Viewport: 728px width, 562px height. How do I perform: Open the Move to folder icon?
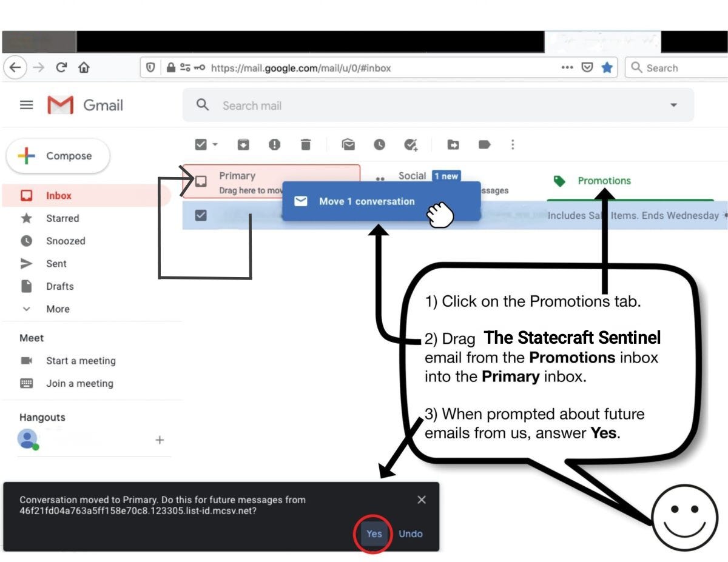tap(453, 144)
